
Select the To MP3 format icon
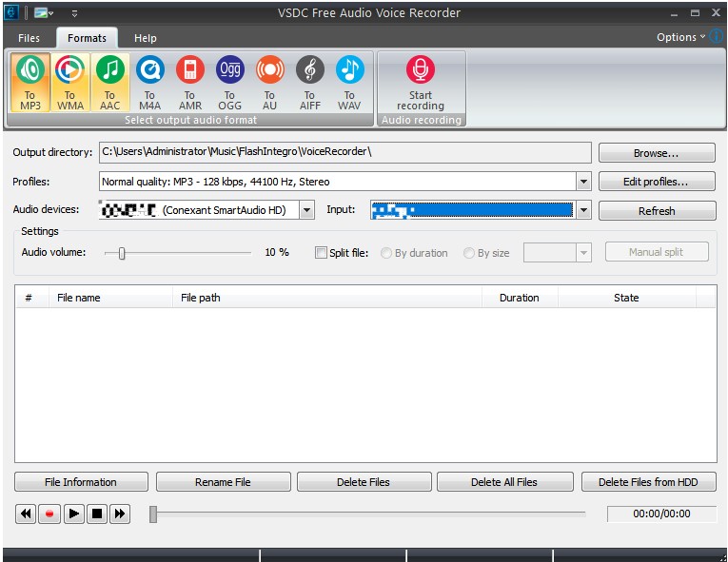click(30, 69)
